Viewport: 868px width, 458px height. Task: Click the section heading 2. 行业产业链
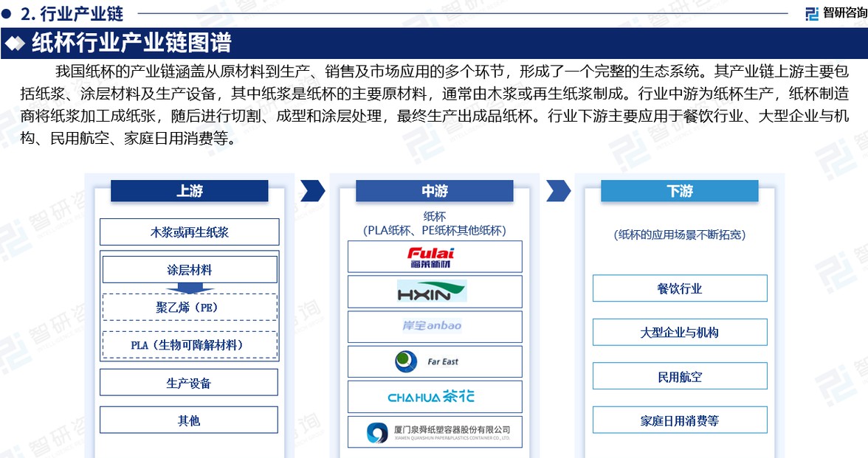72,13
